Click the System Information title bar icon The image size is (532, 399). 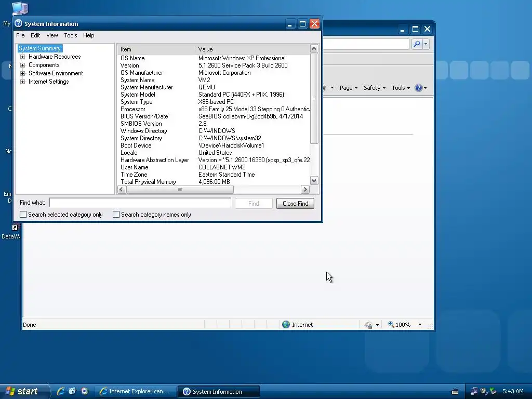coord(18,23)
